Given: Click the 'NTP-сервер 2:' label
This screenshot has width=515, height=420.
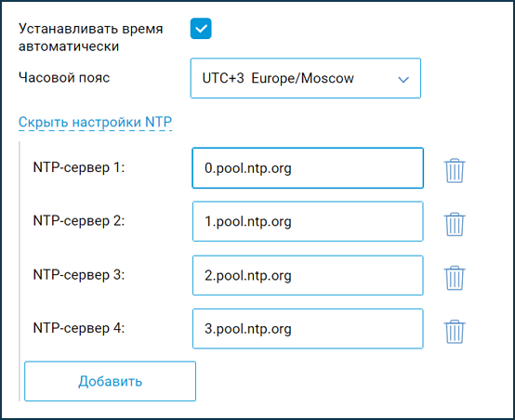Looking at the screenshot, I should (79, 221).
